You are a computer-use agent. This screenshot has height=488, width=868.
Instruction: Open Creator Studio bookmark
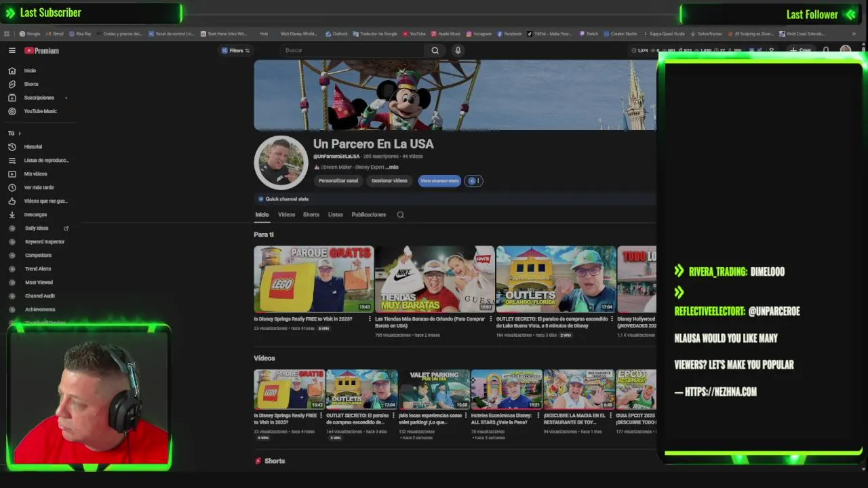[x=620, y=33]
